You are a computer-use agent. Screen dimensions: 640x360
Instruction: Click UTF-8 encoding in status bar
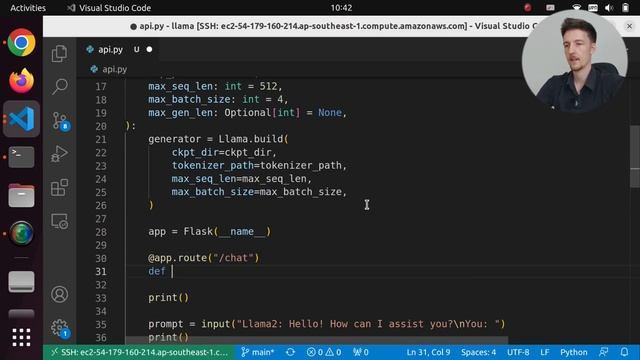[518, 352]
